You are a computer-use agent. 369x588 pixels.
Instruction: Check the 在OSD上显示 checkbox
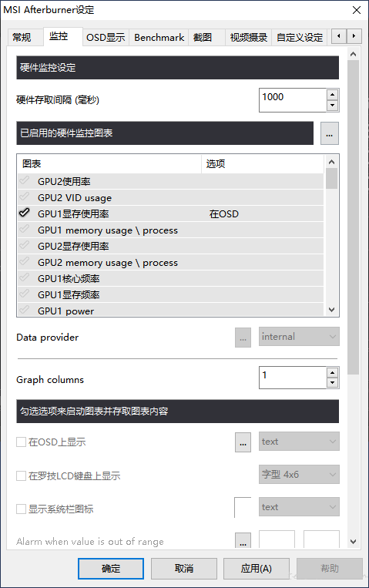click(21, 442)
